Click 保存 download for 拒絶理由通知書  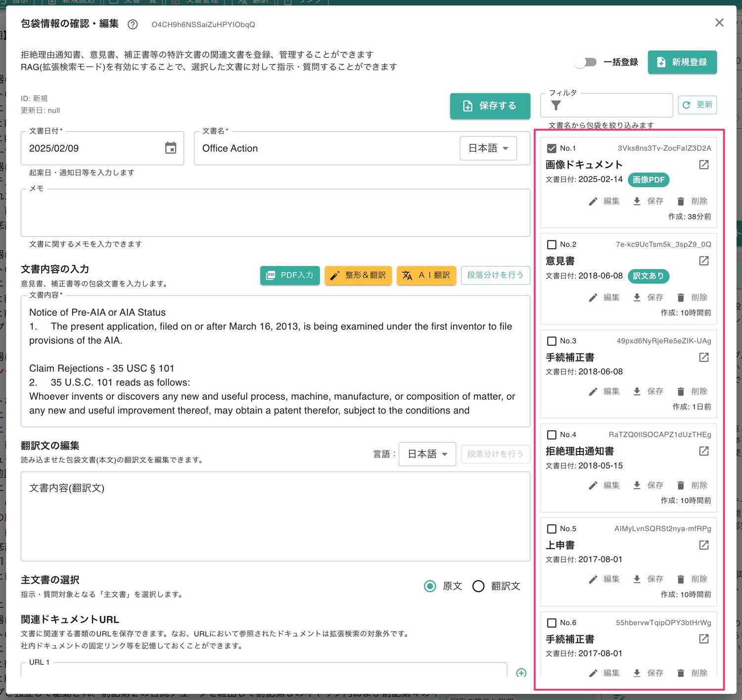click(648, 486)
